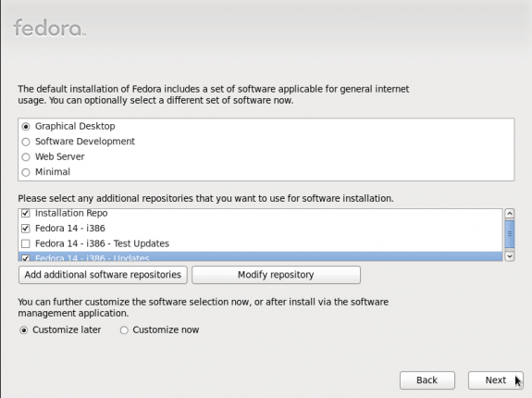The height and width of the screenshot is (398, 532).
Task: Select the Installation Repo row label
Action: pos(71,213)
